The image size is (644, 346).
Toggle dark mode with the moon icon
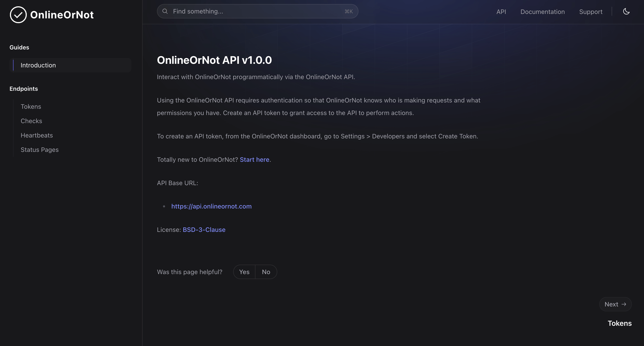tap(626, 11)
